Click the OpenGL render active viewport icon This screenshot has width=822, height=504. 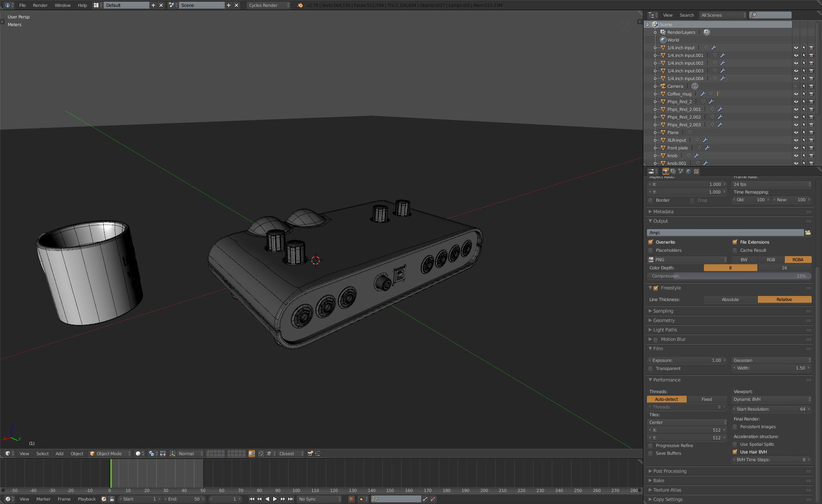[x=310, y=453]
